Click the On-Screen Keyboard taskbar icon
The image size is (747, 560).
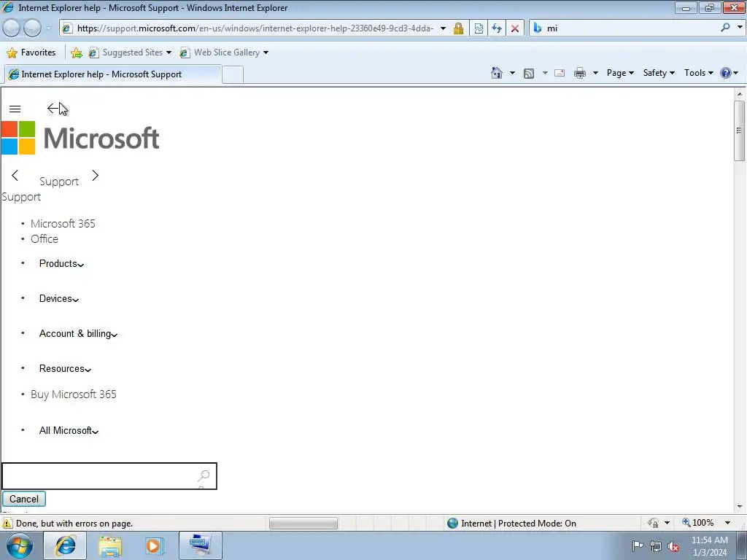point(200,545)
